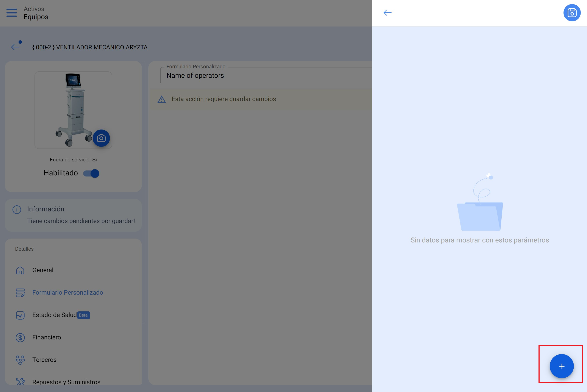Click the warning triangle icon

[162, 99]
